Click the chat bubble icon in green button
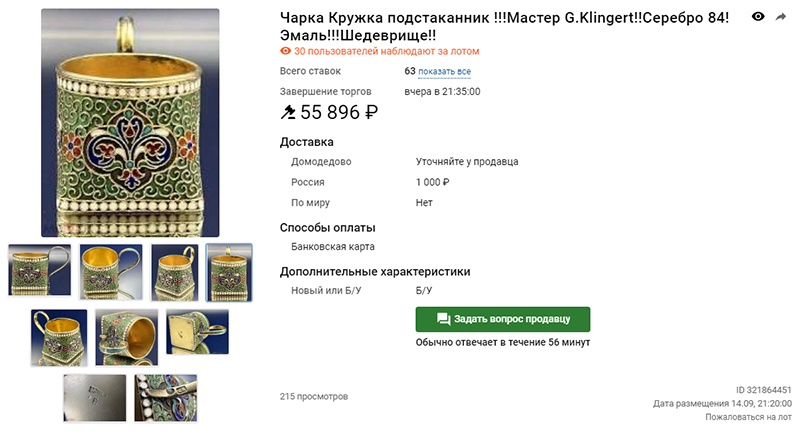The width and height of the screenshot is (800, 437). click(x=443, y=319)
